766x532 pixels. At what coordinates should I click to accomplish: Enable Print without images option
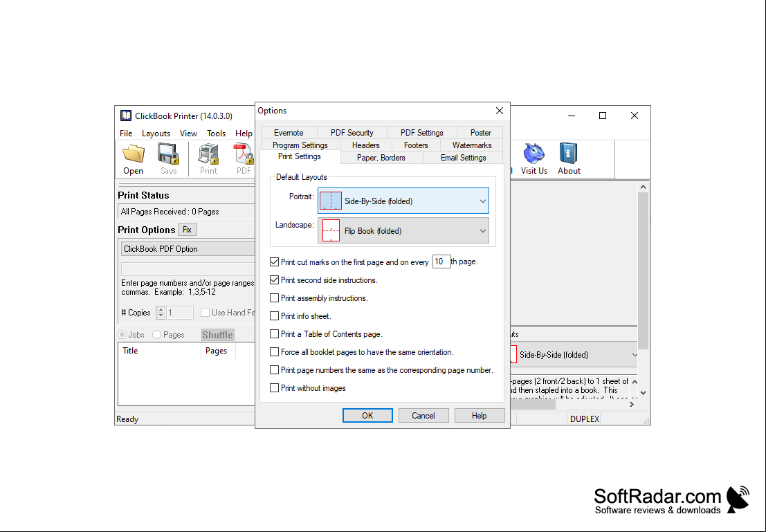click(275, 388)
